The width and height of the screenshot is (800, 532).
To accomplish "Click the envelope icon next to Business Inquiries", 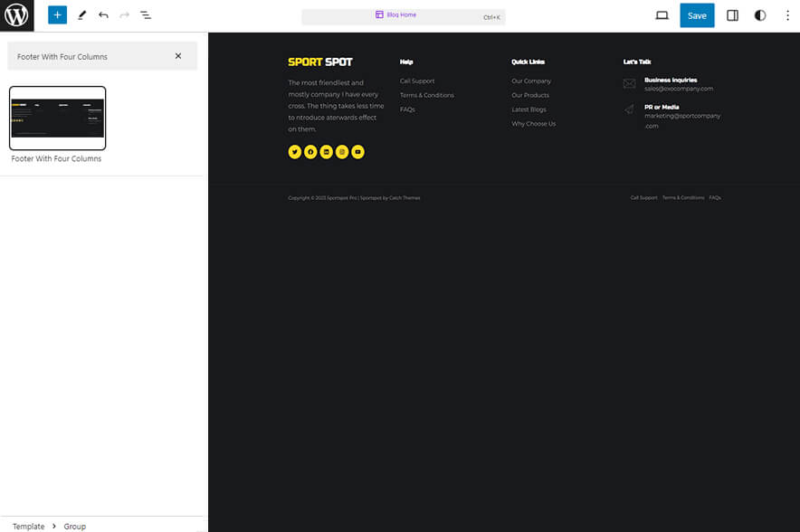I will [629, 83].
